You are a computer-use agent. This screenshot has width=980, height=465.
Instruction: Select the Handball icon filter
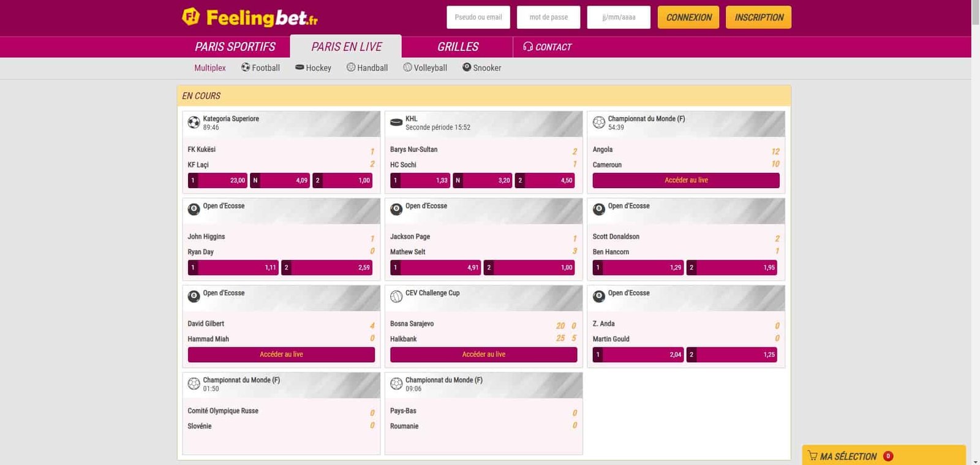pyautogui.click(x=351, y=67)
